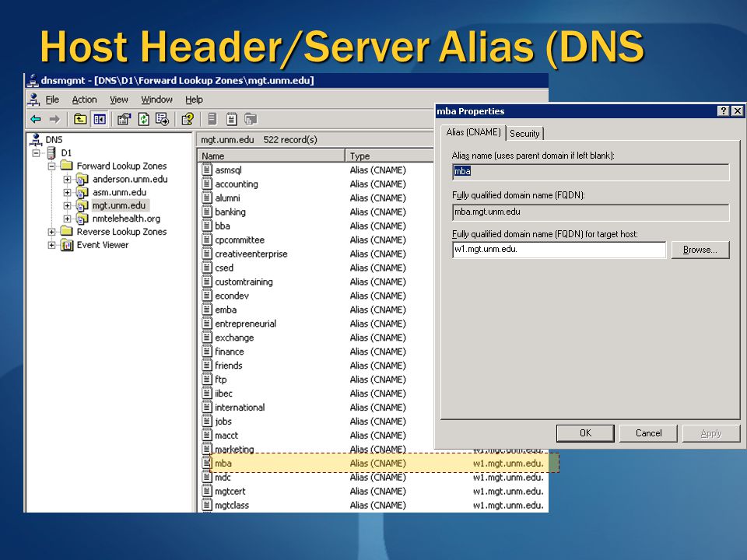Expand the Reverse Lookup Zones node
This screenshot has height=560, width=747.
point(51,232)
